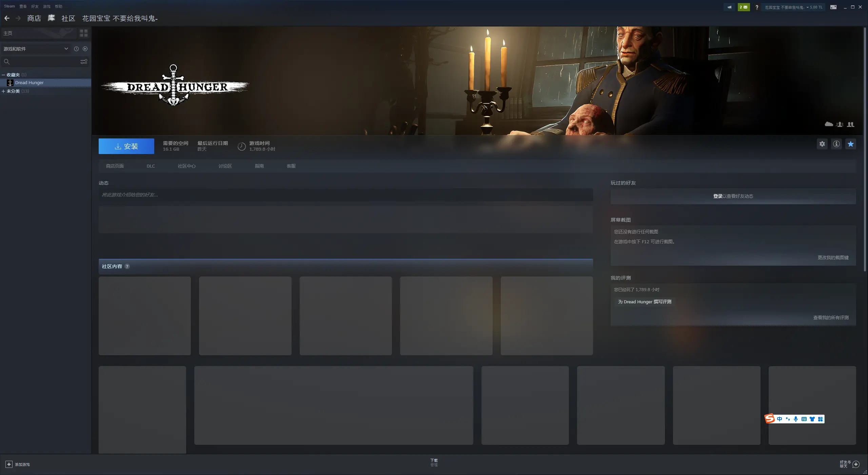Click the co-op players icon on banner
Viewport: 868px width, 475px height.
pyautogui.click(x=840, y=124)
